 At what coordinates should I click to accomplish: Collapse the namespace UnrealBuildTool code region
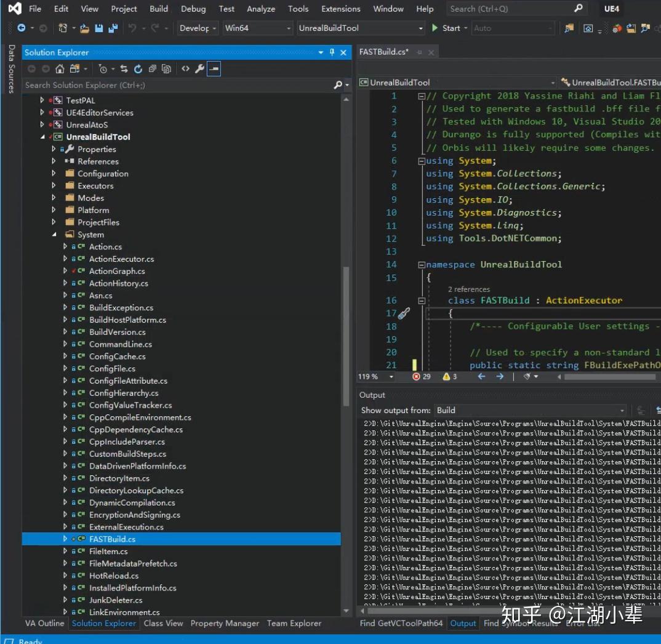click(x=422, y=265)
